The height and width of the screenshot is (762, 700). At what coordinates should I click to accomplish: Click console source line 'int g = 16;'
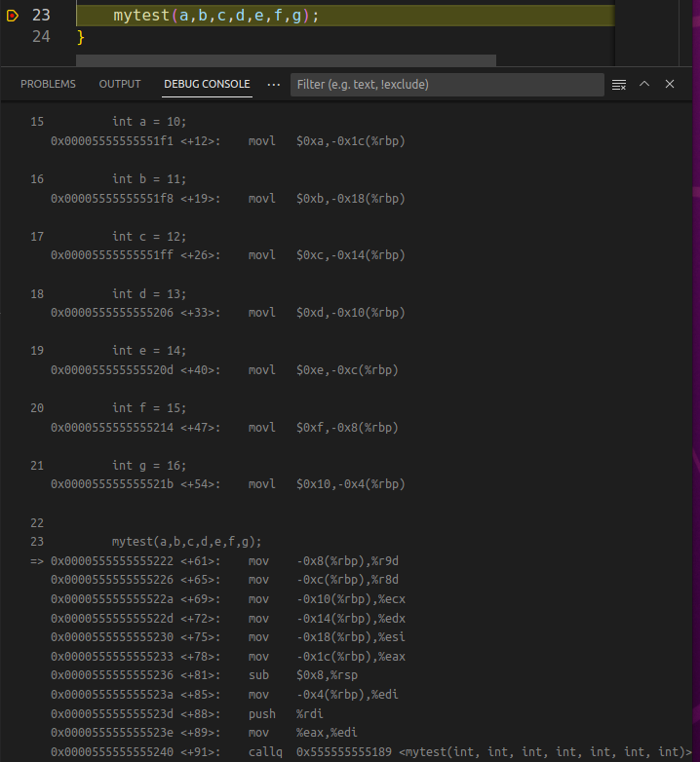(149, 465)
